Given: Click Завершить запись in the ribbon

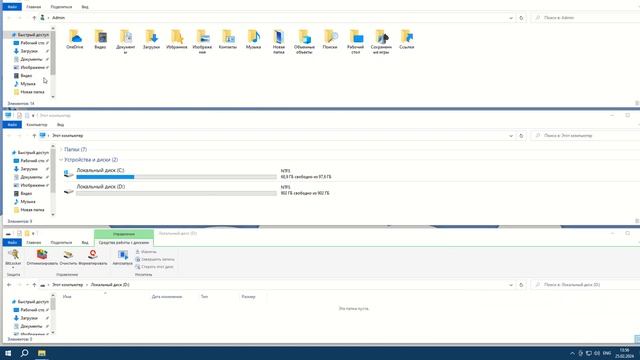Looking at the screenshot, I should tap(155, 259).
